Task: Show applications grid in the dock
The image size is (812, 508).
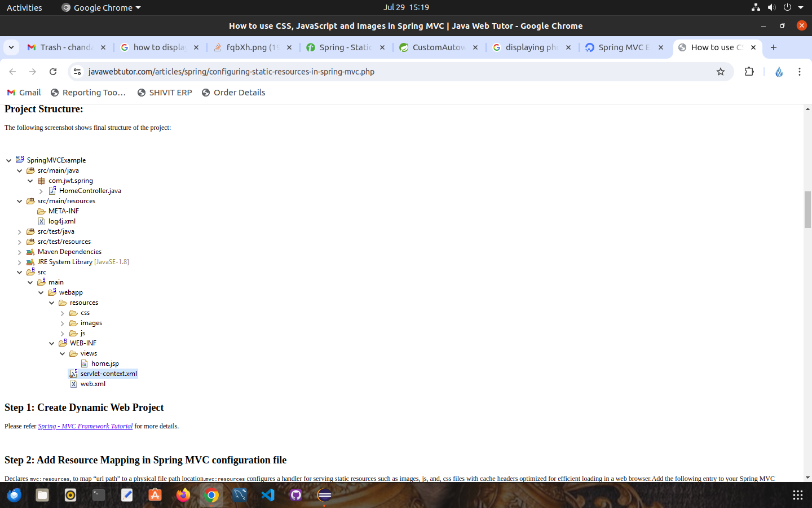Action: pyautogui.click(x=797, y=495)
